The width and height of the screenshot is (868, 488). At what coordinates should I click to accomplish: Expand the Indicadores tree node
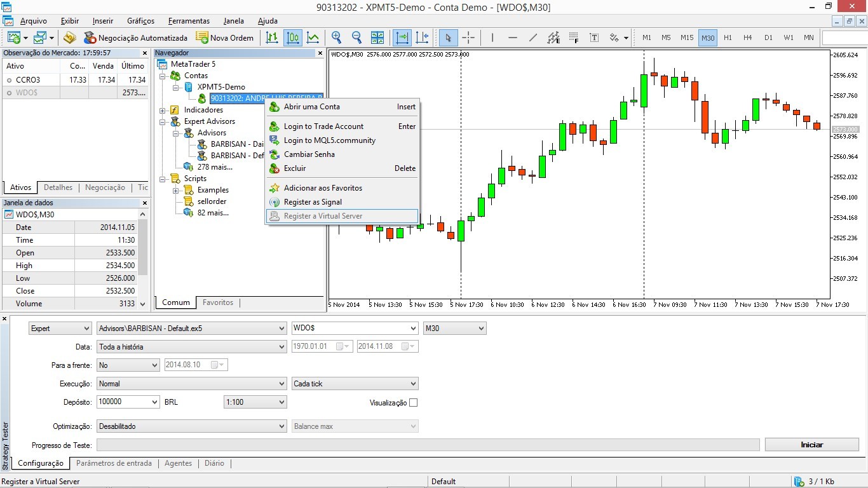[162, 110]
